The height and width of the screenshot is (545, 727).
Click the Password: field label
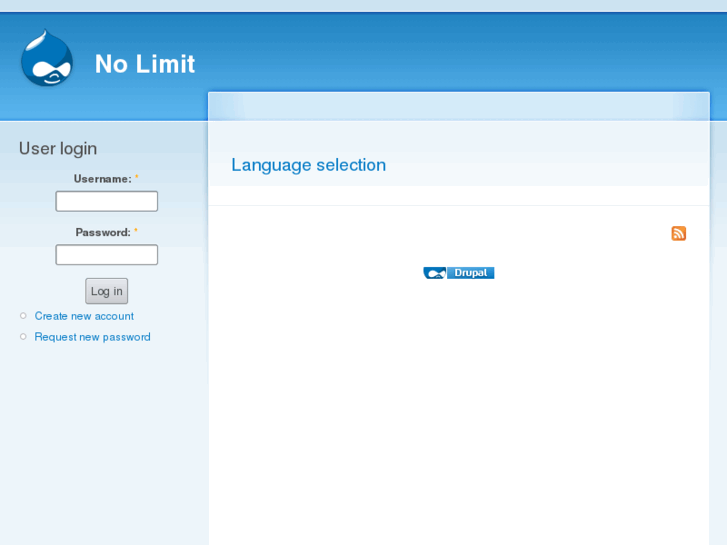tap(103, 232)
